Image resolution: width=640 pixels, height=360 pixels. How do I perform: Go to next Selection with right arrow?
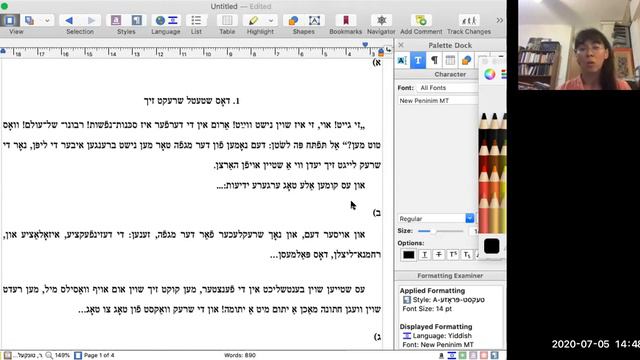(x=91, y=20)
